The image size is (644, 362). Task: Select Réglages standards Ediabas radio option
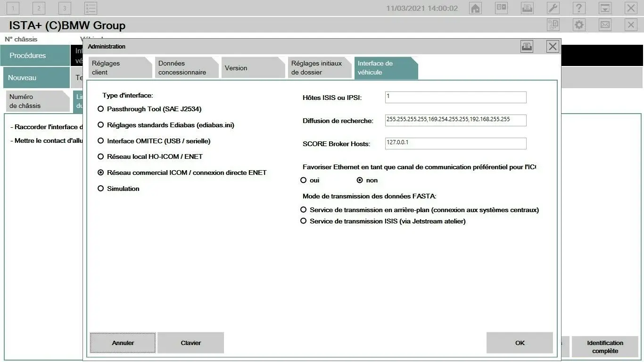100,125
